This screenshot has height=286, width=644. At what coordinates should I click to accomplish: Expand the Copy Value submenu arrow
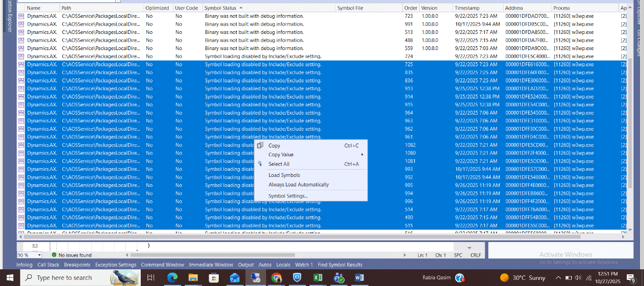362,155
